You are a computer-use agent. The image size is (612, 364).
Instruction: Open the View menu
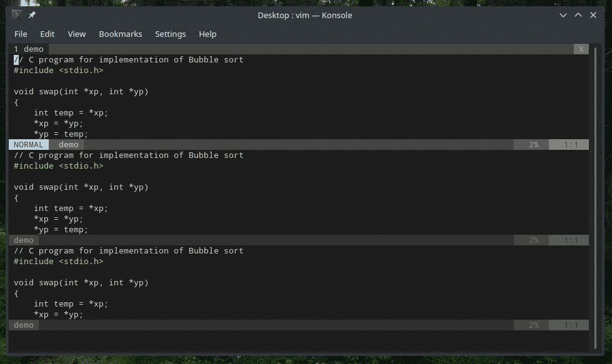coord(76,34)
